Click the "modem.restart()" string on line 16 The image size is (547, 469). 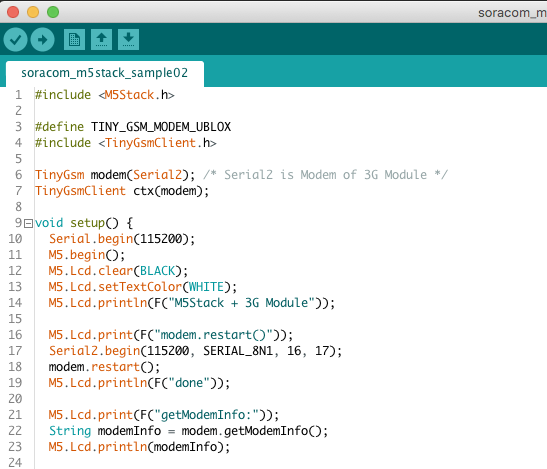(213, 335)
